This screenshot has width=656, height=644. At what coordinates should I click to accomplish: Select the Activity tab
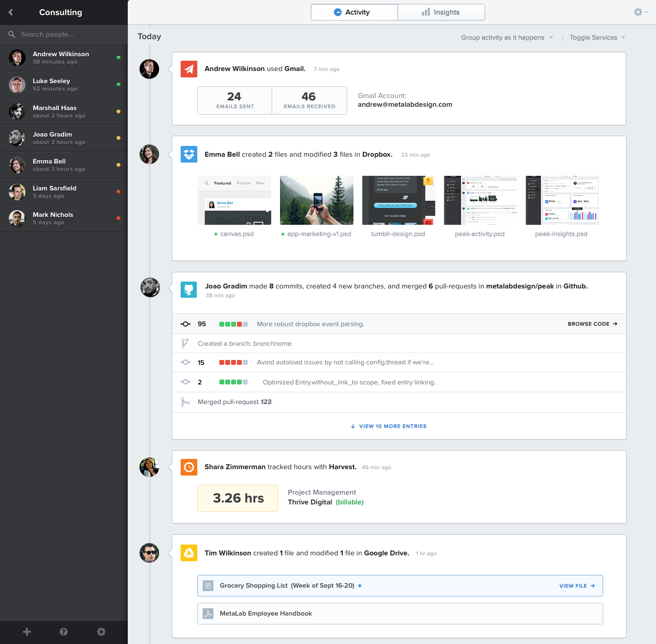(354, 12)
